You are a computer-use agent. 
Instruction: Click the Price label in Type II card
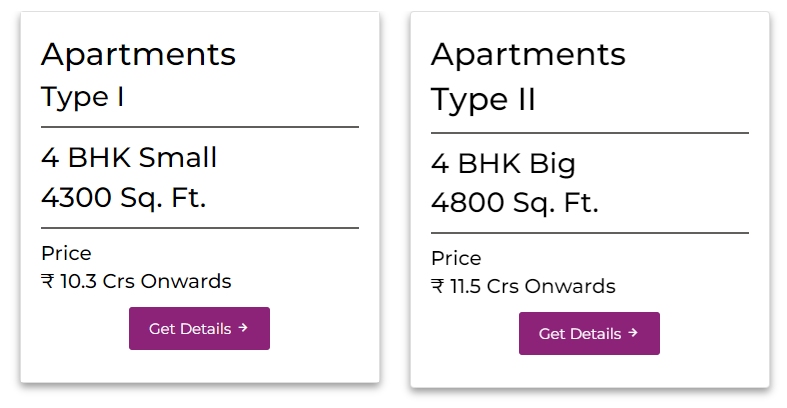click(456, 258)
